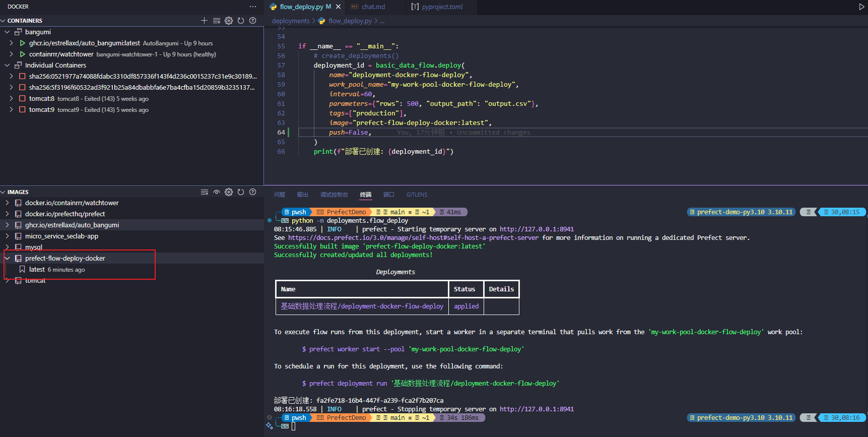Click line number 57 in gutter
The image size is (868, 437).
coord(281,66)
